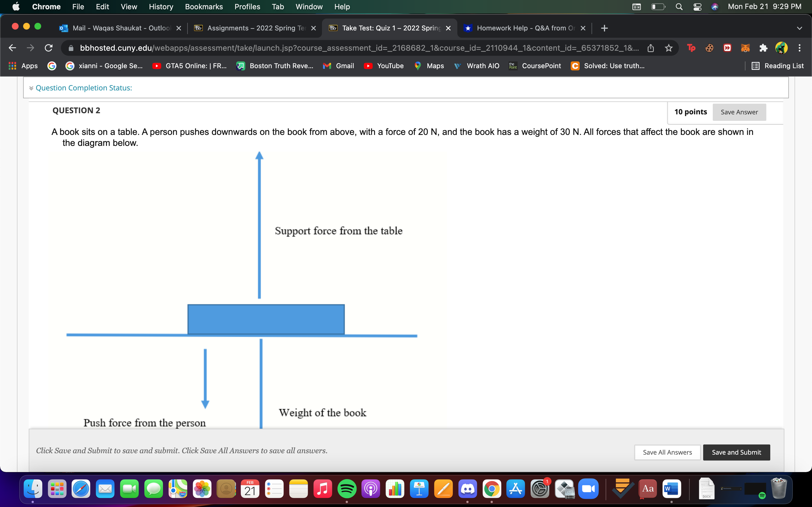The height and width of the screenshot is (507, 812).
Task: Open Spotify from the Dock
Action: pyautogui.click(x=347, y=489)
